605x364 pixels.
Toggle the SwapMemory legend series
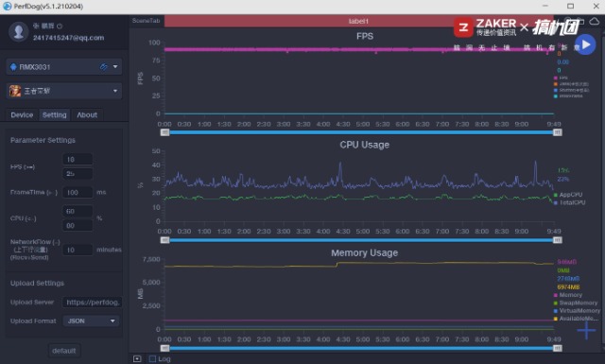[x=576, y=303]
